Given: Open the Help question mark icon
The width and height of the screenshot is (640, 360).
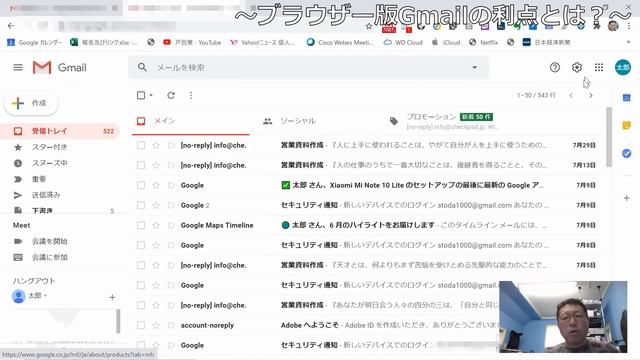Looking at the screenshot, I should click(555, 67).
